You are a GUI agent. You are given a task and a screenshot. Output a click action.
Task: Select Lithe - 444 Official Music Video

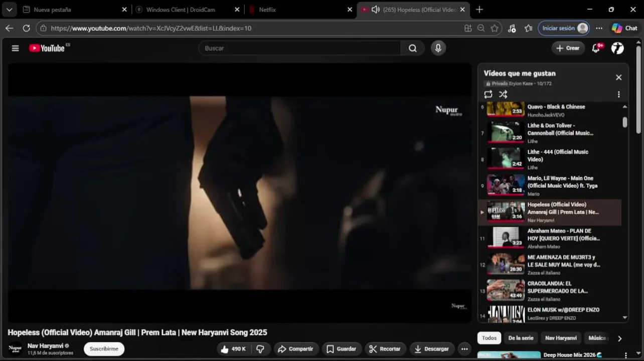(550, 159)
